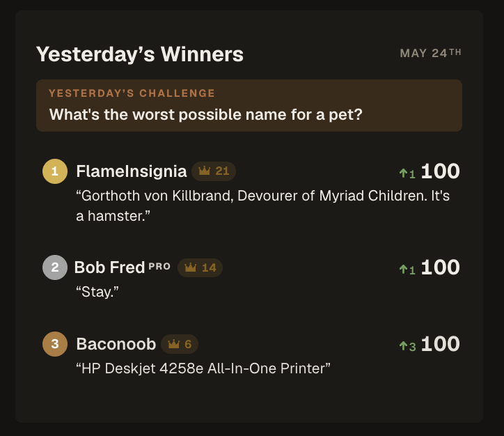Select the Gorthoth von Killbrand hamster answer
Screen dimensions: 504x436
coord(262,205)
